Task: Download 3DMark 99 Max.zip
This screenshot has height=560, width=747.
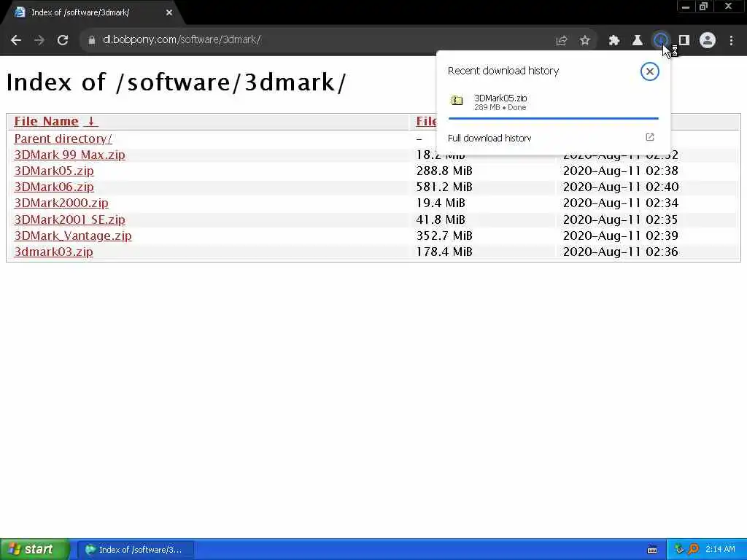Action: point(69,155)
